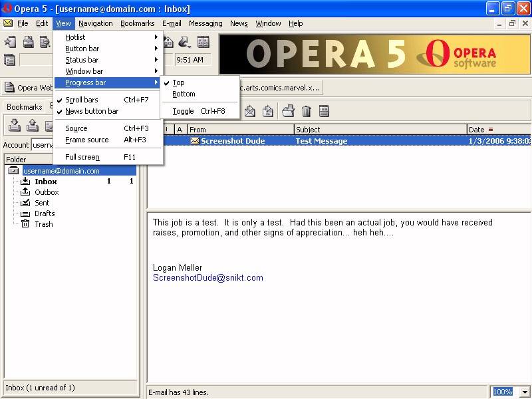Open the Navigation menu

click(96, 23)
